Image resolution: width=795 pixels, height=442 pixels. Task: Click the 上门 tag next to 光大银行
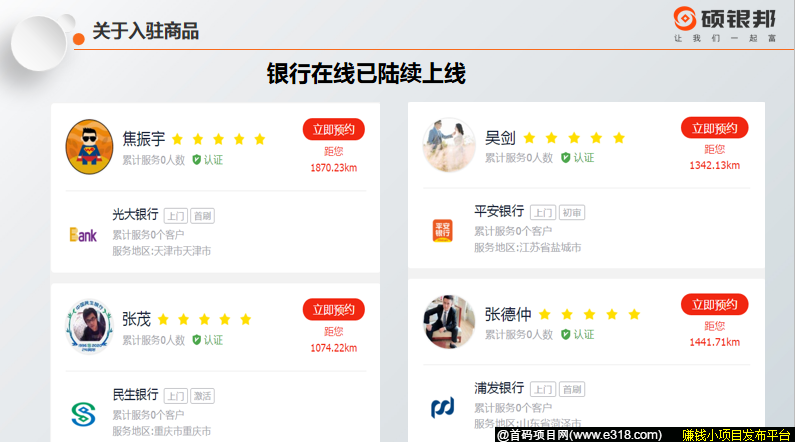pyautogui.click(x=175, y=216)
